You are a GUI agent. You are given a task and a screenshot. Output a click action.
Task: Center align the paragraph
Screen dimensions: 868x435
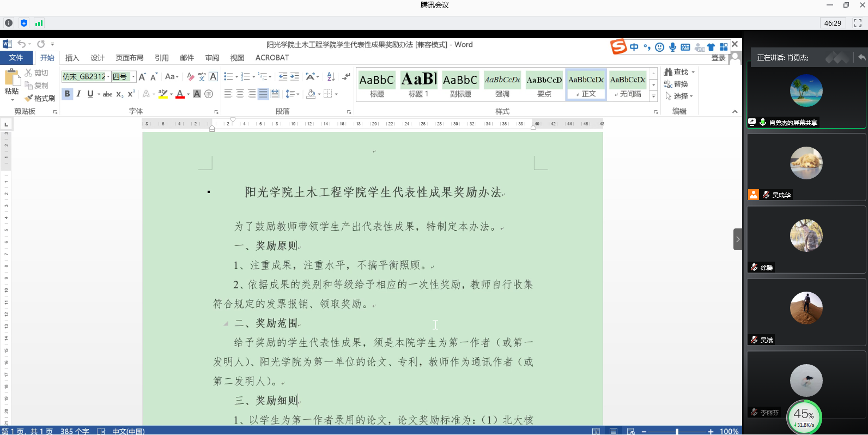[240, 94]
